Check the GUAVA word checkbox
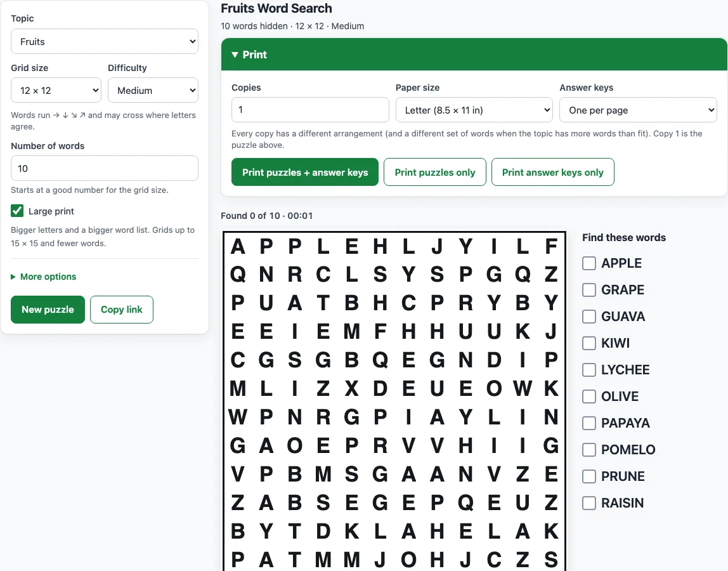The height and width of the screenshot is (571, 728). 589,317
